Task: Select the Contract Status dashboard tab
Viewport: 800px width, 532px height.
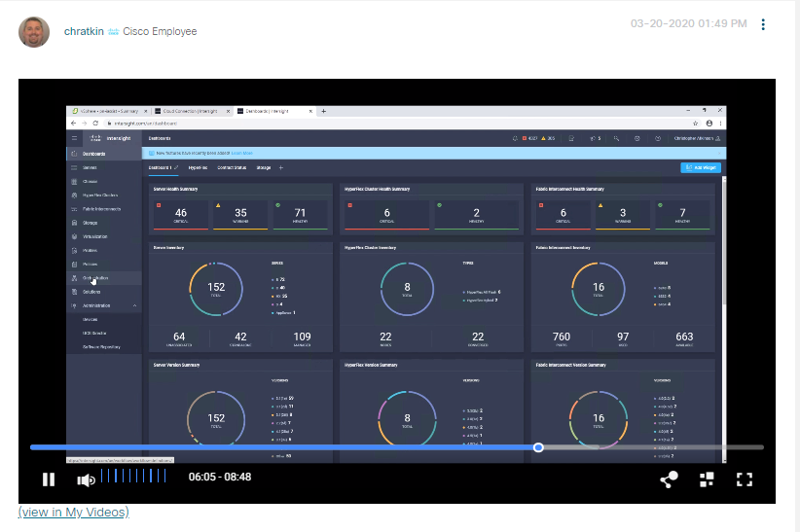Action: [232, 167]
